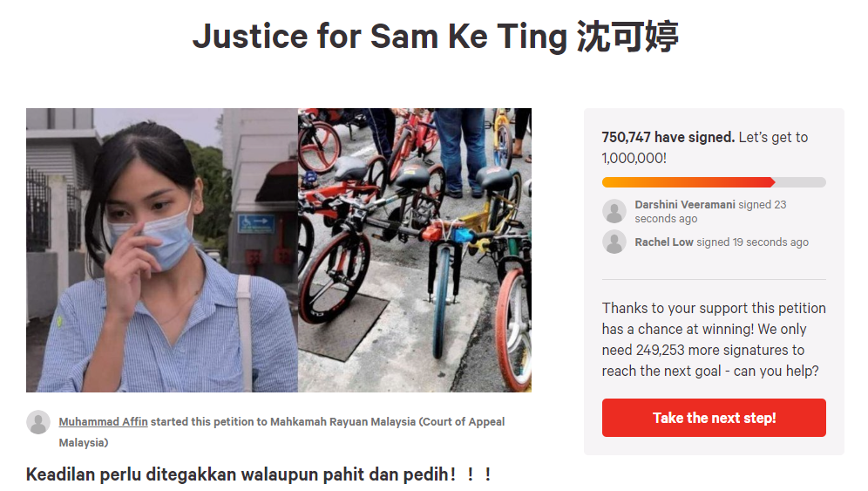The width and height of the screenshot is (868, 491).
Task: Open the photo of the masked woman
Action: coord(161,250)
